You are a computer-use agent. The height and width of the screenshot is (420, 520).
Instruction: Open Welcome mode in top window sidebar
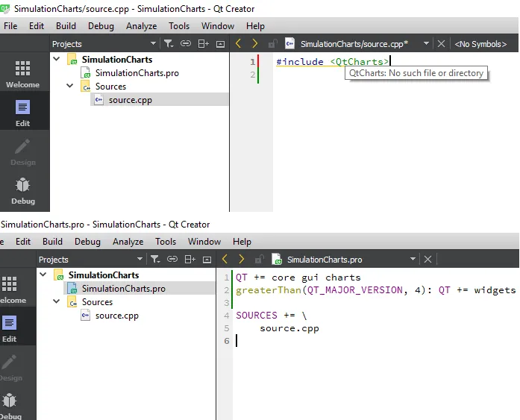(22, 75)
